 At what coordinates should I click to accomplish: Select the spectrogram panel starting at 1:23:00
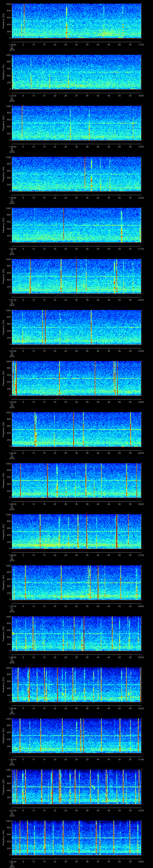click(x=76, y=378)
